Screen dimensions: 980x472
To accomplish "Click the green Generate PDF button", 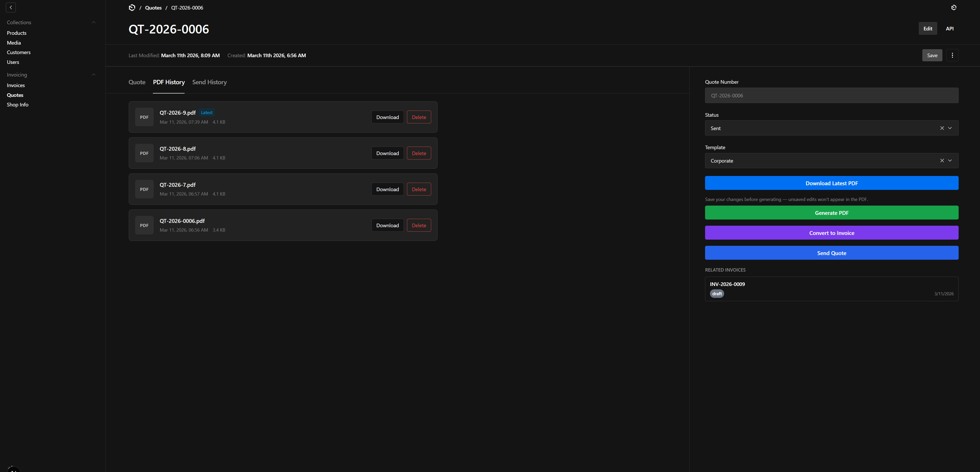I will (832, 213).
